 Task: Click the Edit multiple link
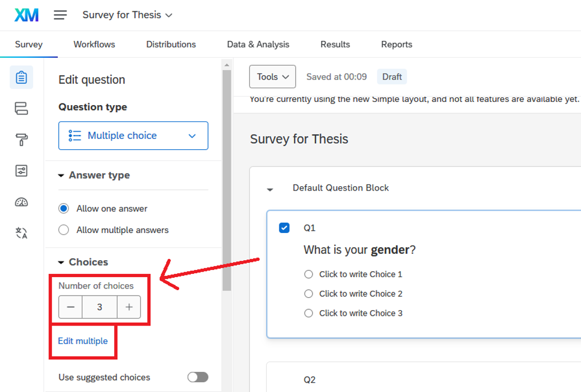coord(83,341)
